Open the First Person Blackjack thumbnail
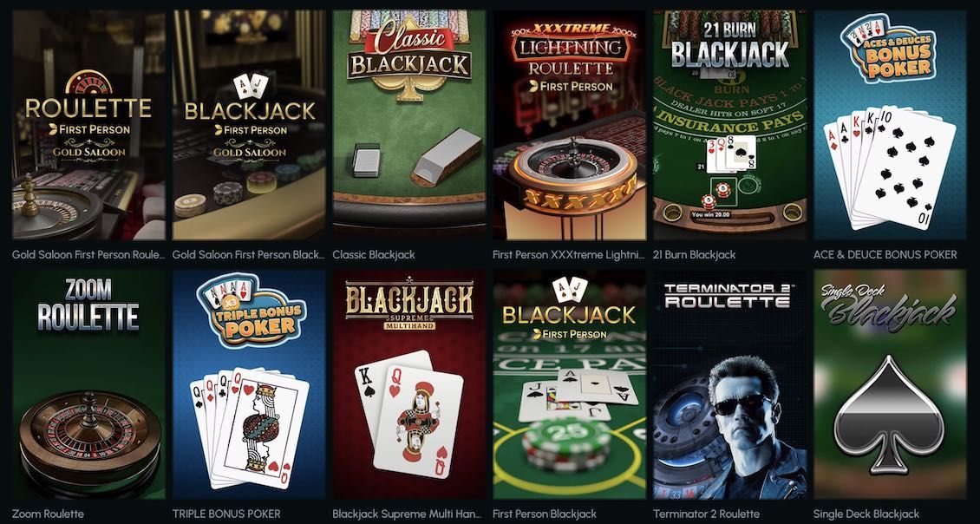The image size is (980, 524). click(569, 384)
